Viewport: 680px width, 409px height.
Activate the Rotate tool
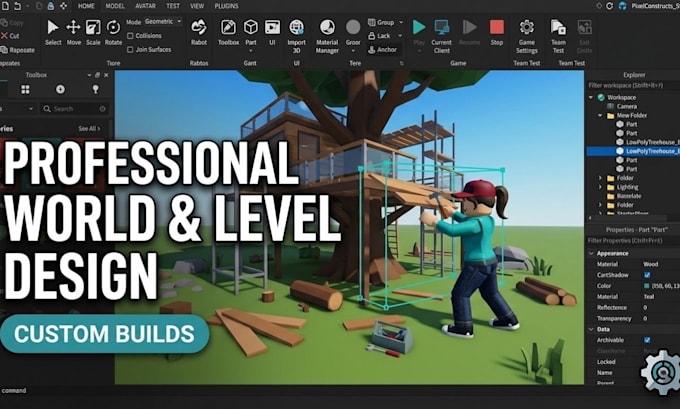click(113, 32)
